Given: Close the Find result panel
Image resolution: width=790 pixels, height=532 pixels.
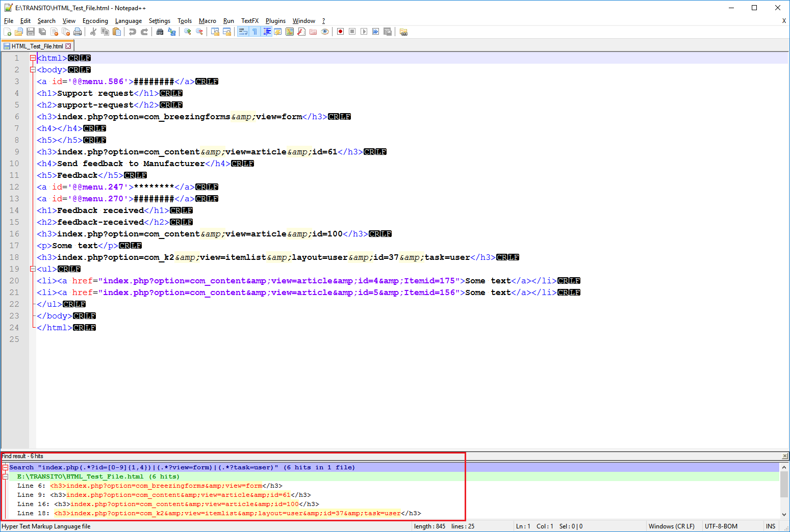Looking at the screenshot, I should coord(784,456).
